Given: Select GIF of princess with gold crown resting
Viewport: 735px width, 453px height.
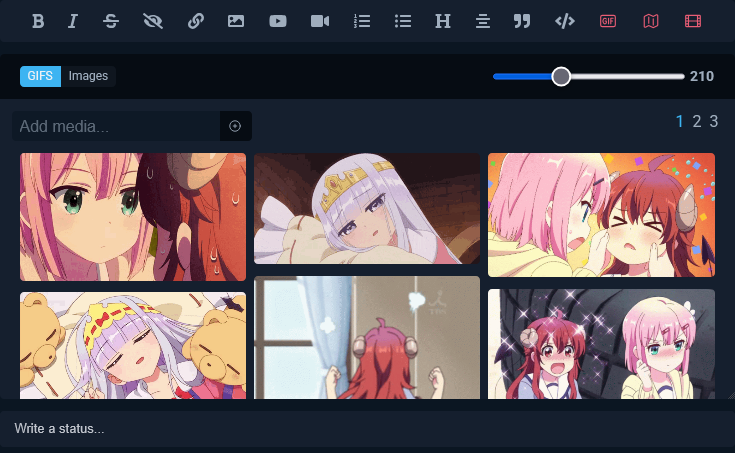Looking at the screenshot, I should click(367, 209).
